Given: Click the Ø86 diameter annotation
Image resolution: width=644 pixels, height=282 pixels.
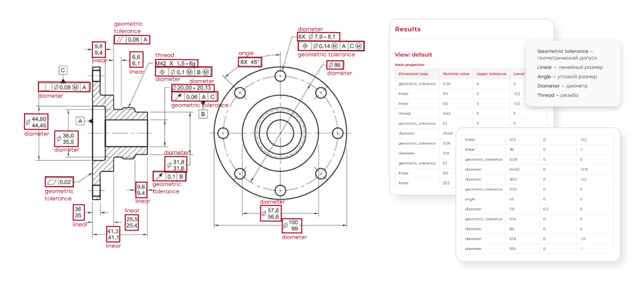Looking at the screenshot, I should (334, 65).
